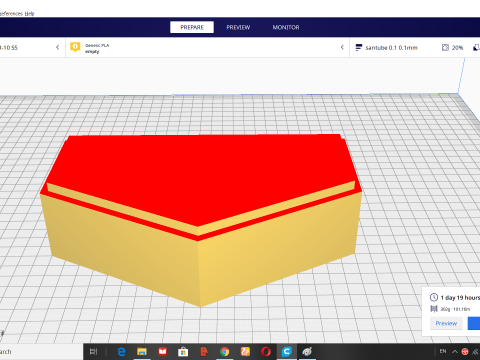Screen dimensions: 480x360
Task: Open Google Chrome from the taskbar
Action: click(x=224, y=351)
